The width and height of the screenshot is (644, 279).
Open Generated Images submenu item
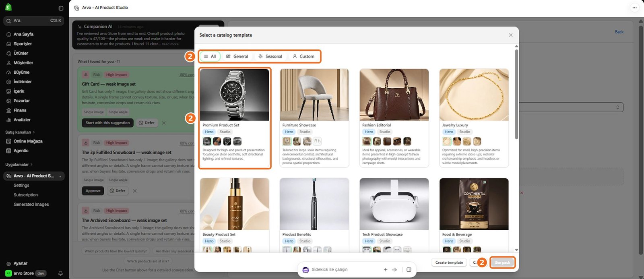[x=31, y=205]
